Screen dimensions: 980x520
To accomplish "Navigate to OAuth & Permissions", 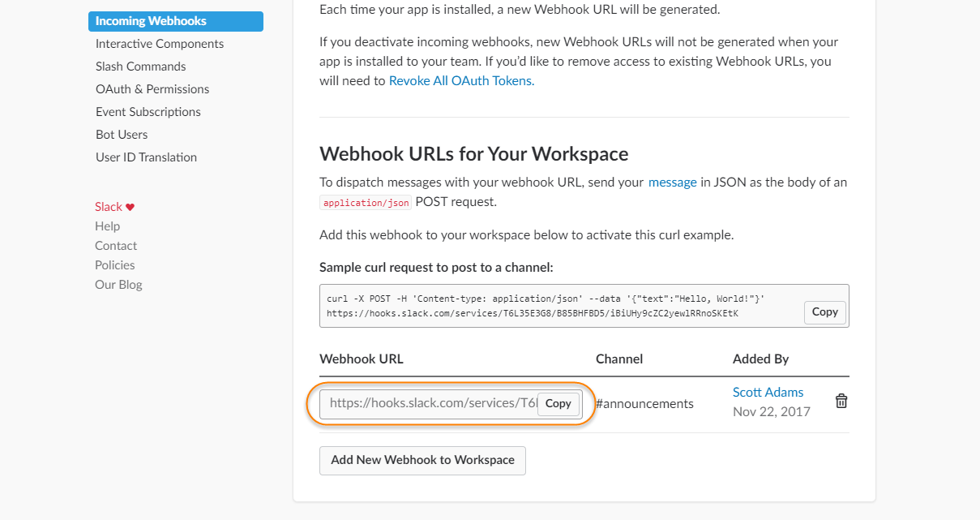I will pyautogui.click(x=152, y=89).
